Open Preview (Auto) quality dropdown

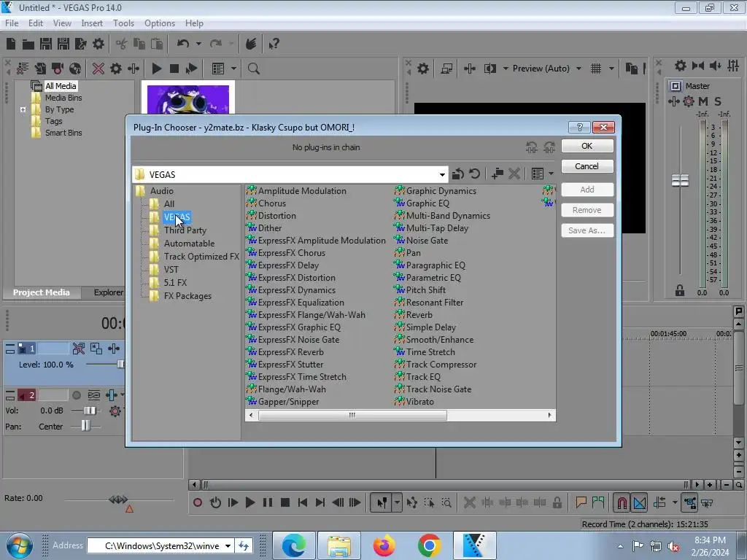click(x=578, y=69)
